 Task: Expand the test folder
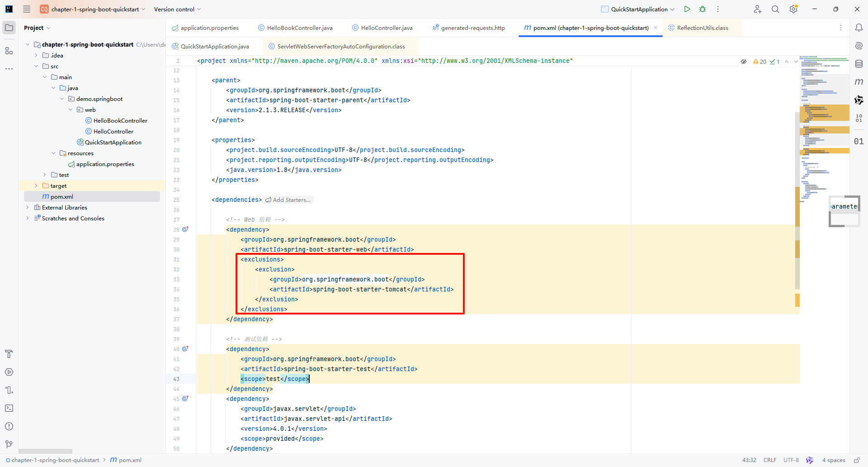click(x=45, y=175)
